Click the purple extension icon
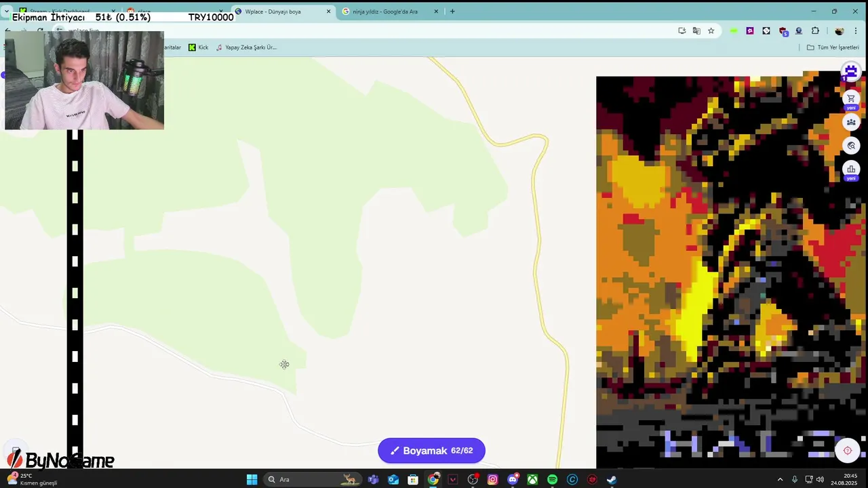 click(750, 30)
